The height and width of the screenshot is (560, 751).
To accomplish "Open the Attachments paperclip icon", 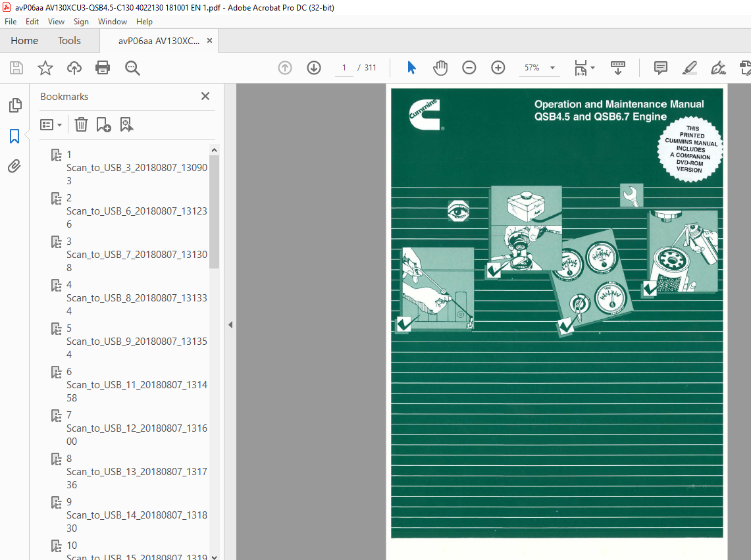I will [14, 166].
